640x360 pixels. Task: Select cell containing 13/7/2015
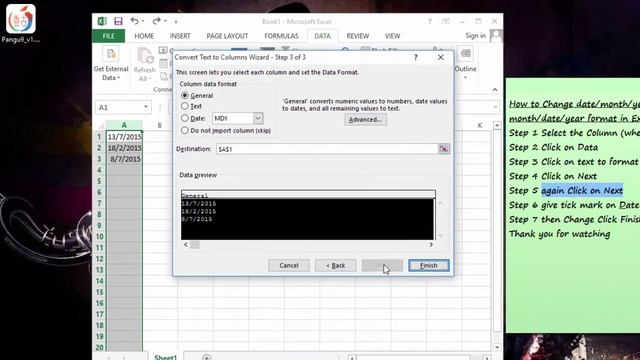pos(124,137)
